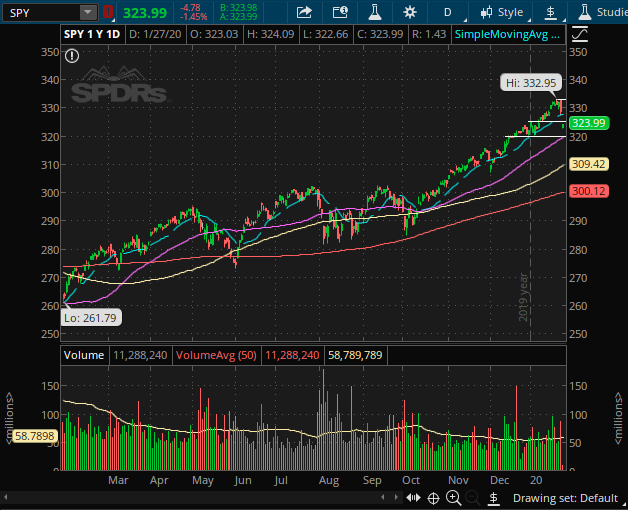Screen dimensions: 628x510
Task: Open chart settings gear icon
Action: pos(409,13)
